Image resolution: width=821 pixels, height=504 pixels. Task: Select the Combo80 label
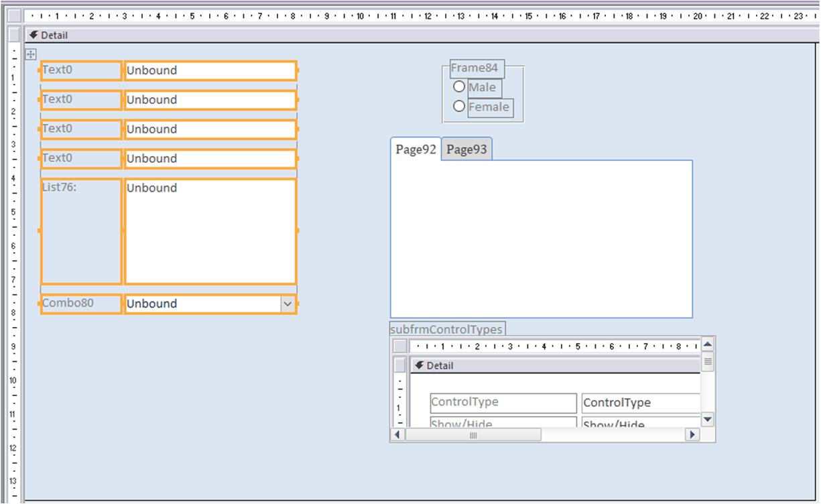pos(81,304)
